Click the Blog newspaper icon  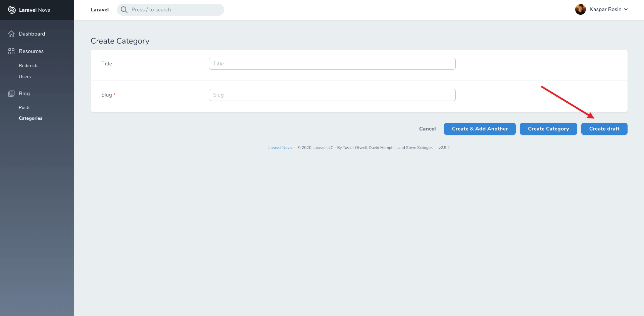coord(11,94)
